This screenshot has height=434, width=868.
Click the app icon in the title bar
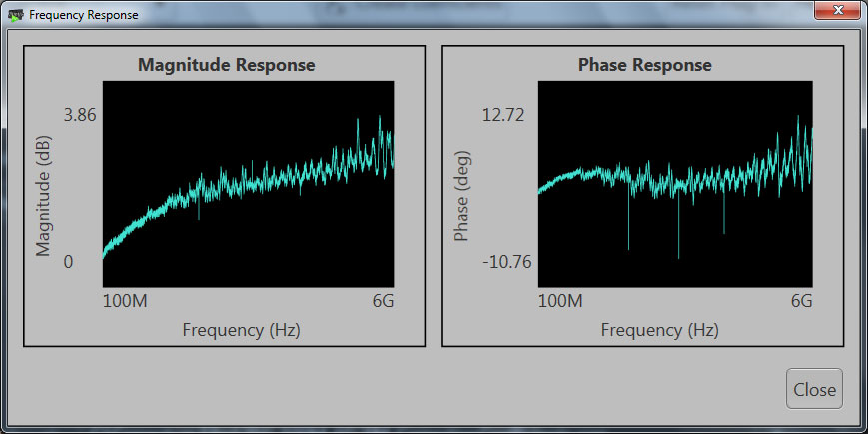point(16,15)
